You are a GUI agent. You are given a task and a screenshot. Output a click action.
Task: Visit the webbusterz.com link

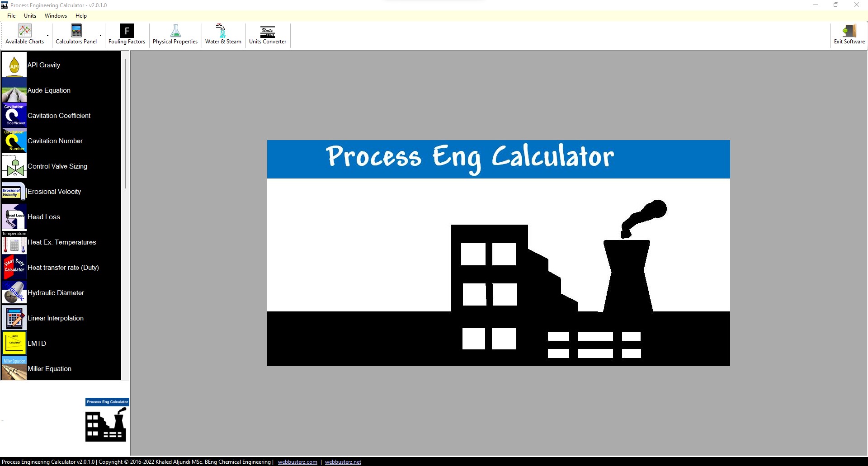point(297,461)
